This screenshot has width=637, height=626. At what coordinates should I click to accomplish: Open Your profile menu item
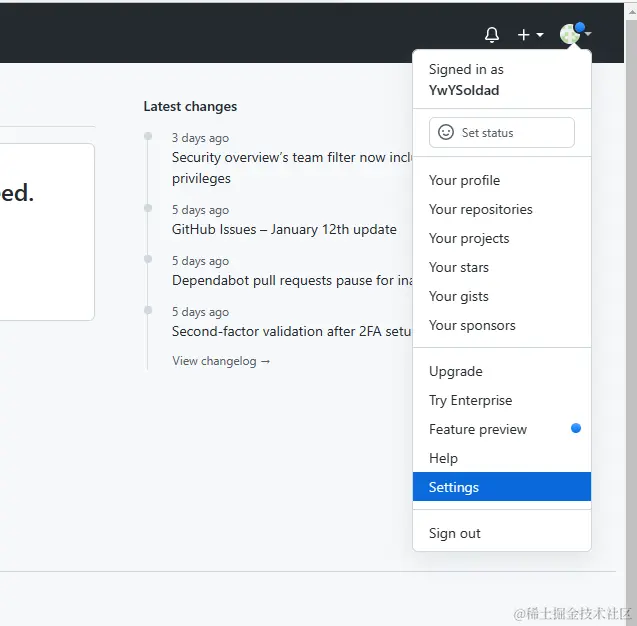coord(502,180)
